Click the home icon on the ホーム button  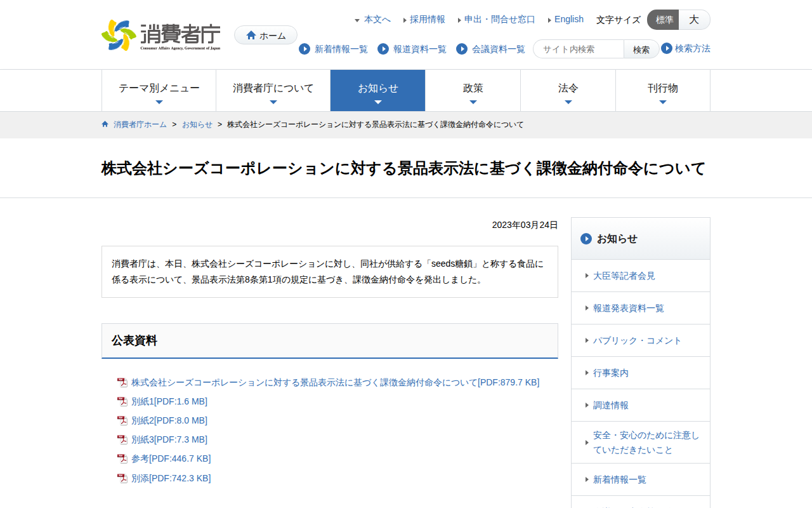(250, 35)
